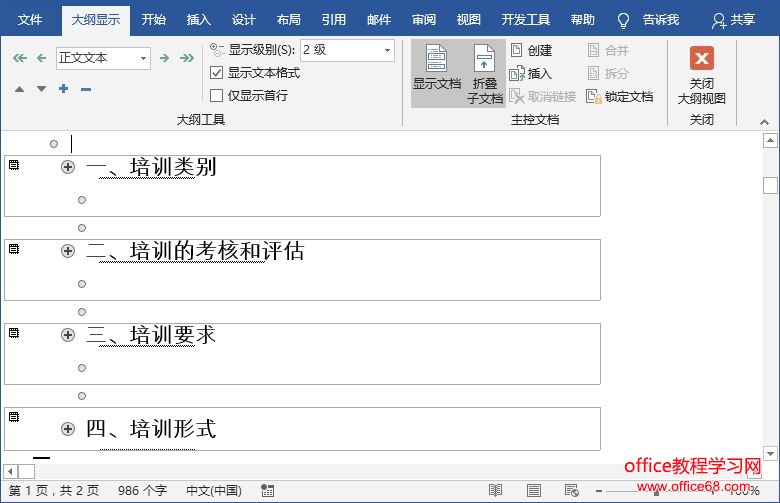Collapse the ribbon with the up chevron
The width and height of the screenshot is (780, 503).
pos(765,122)
